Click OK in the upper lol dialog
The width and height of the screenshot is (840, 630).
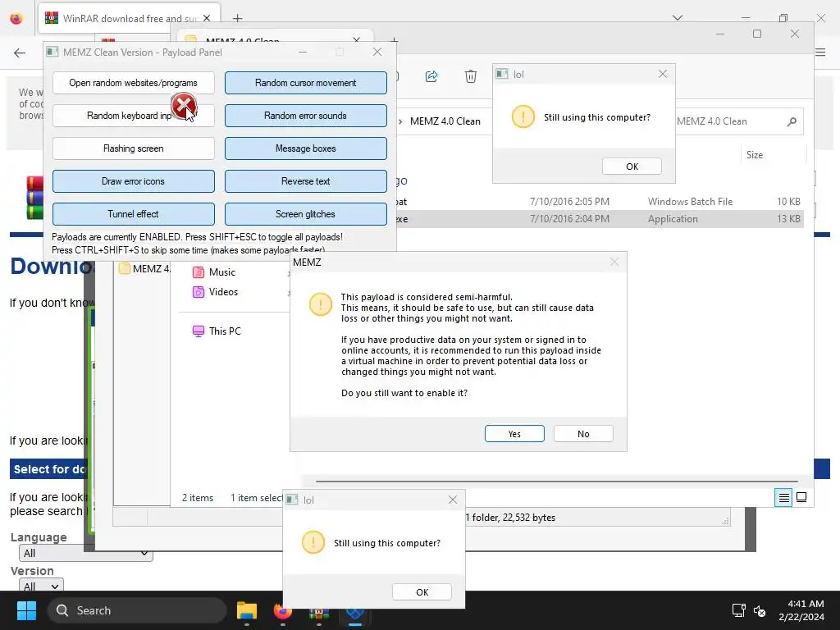(x=632, y=167)
